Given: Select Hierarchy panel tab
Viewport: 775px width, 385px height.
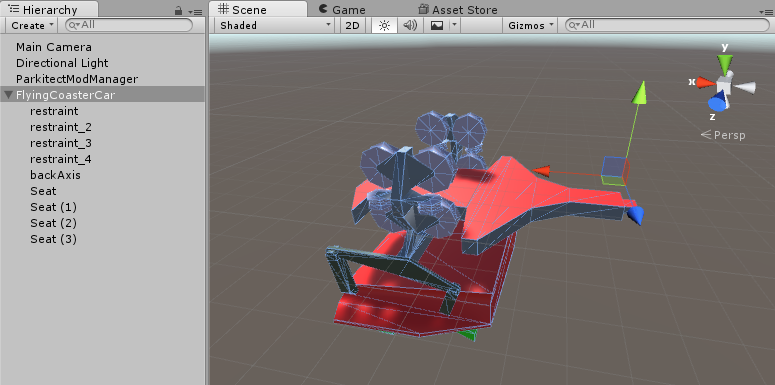Looking at the screenshot, I should point(49,9).
